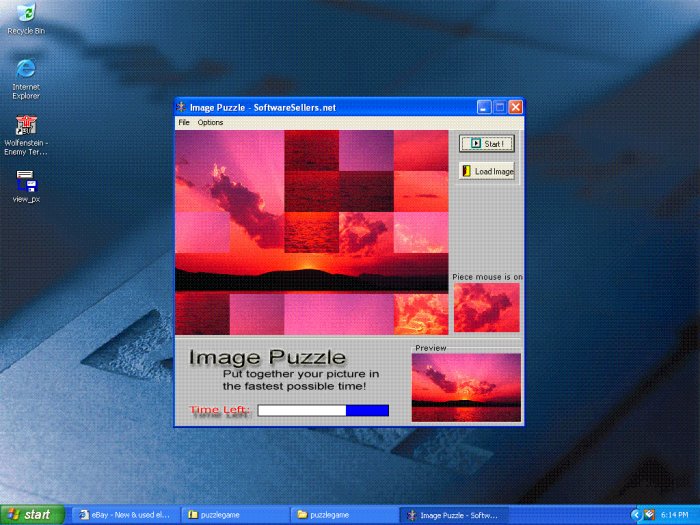
Task: Click the Load Image button
Action: pyautogui.click(x=487, y=171)
